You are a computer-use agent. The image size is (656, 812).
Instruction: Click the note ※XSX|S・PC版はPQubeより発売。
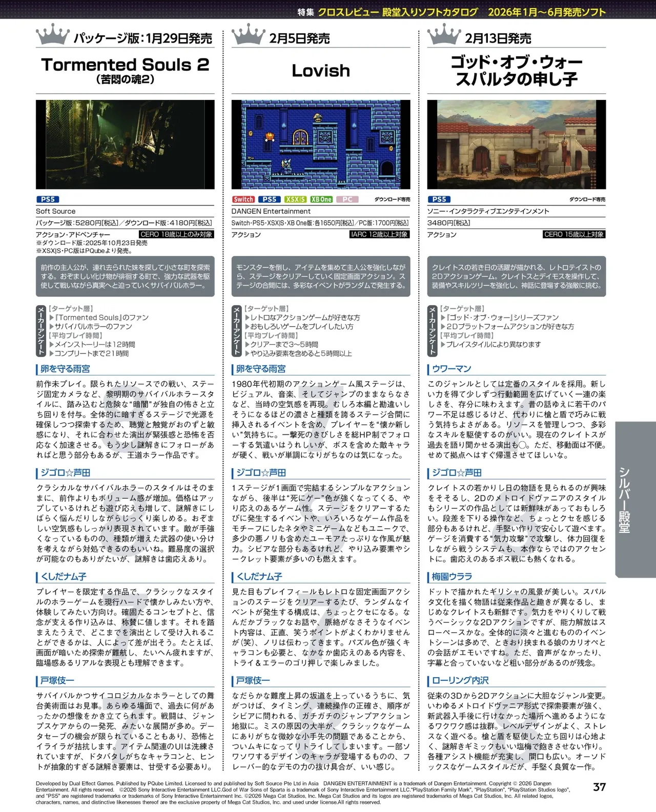(x=84, y=251)
